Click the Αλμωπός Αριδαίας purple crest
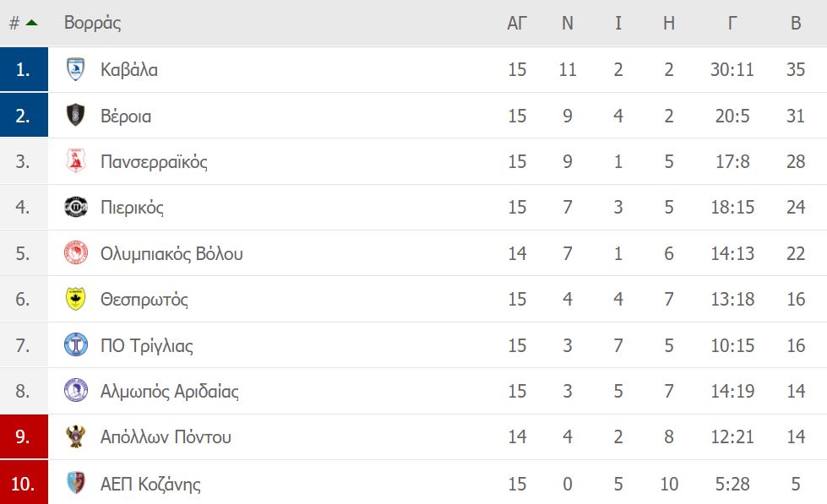The height and width of the screenshot is (504, 827). [75, 391]
